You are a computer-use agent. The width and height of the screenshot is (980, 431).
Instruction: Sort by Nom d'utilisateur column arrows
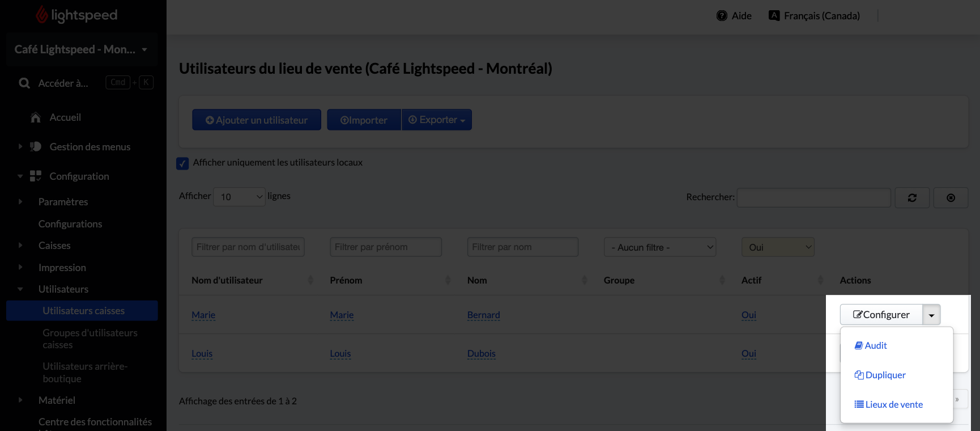310,280
